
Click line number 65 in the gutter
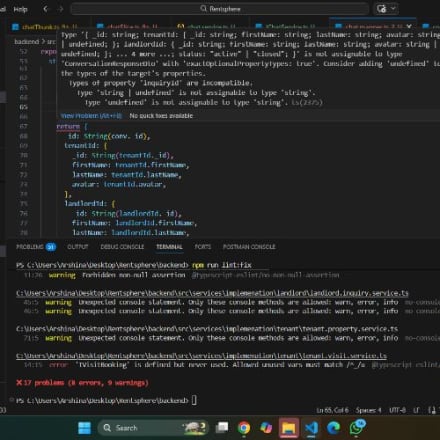pos(23,107)
